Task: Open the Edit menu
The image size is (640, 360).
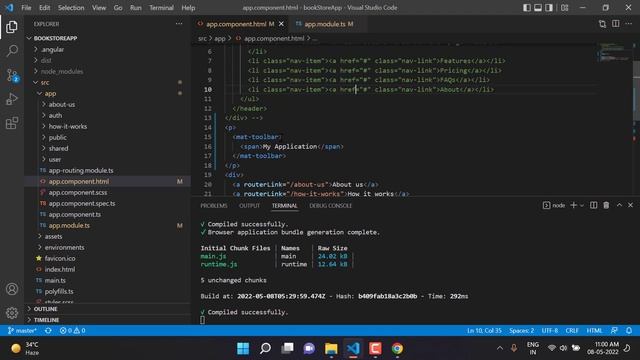Action: tap(44, 8)
